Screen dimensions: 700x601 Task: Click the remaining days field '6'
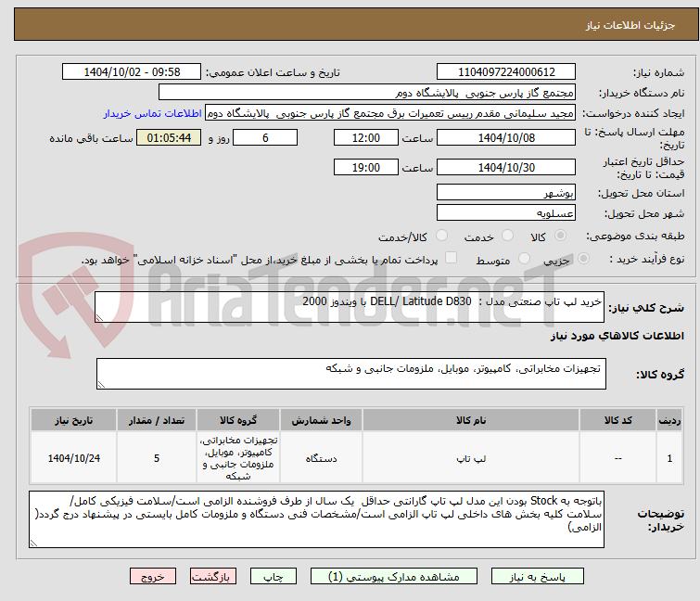(265, 137)
